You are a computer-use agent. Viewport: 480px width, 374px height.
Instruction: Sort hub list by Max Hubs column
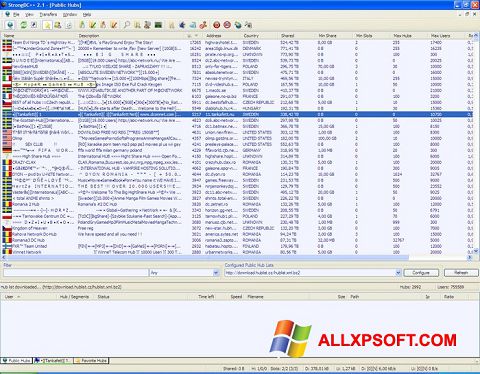pyautogui.click(x=410, y=36)
